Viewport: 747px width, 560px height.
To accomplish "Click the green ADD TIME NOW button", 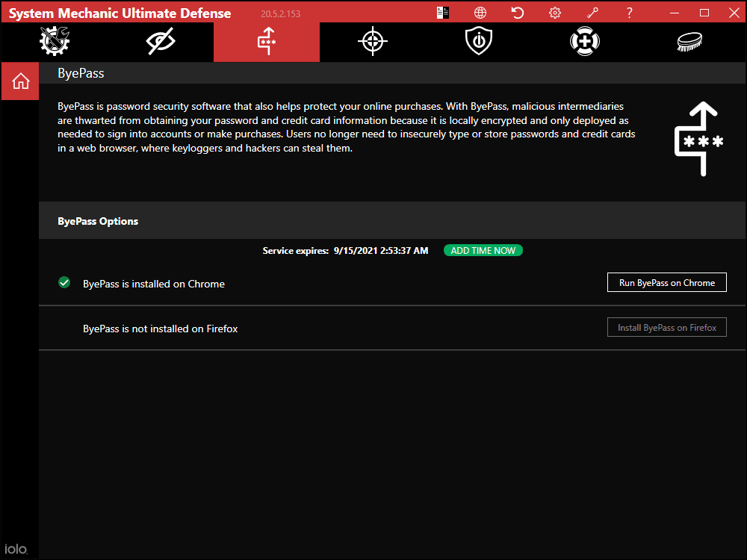I will 483,251.
